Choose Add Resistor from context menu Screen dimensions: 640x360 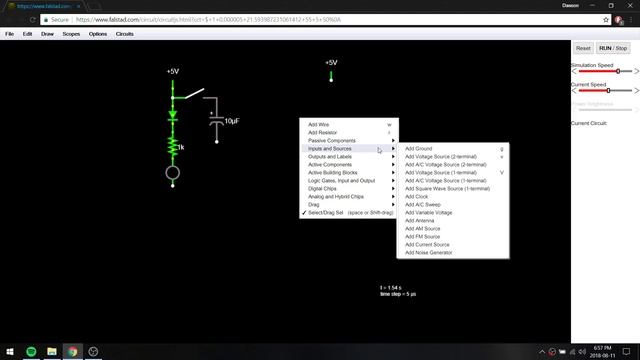click(349, 133)
